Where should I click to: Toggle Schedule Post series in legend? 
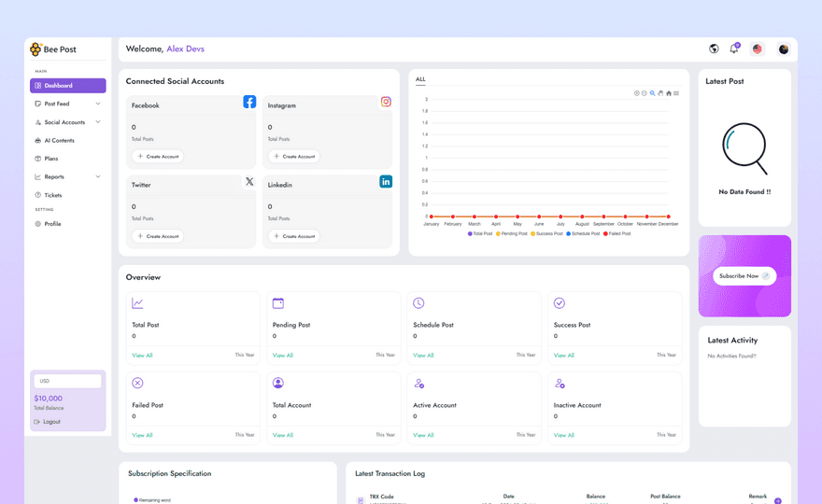click(584, 233)
